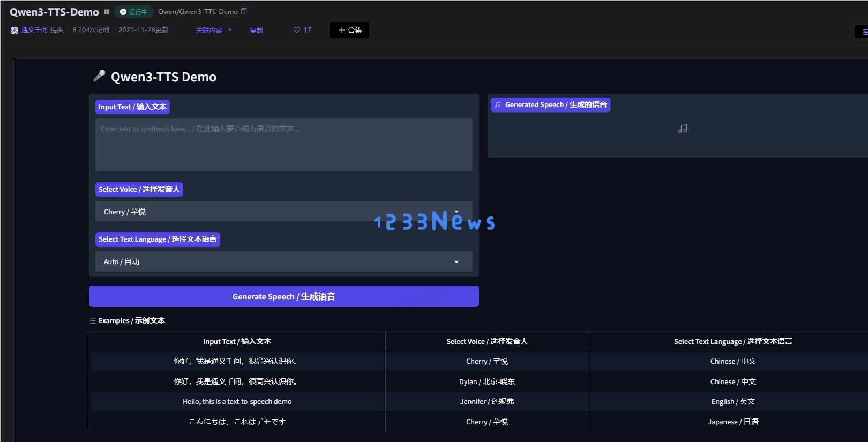This screenshot has height=442, width=868.
Task: Click the microphone icon beside Qwen3-TTS Demo heading
Action: click(99, 77)
